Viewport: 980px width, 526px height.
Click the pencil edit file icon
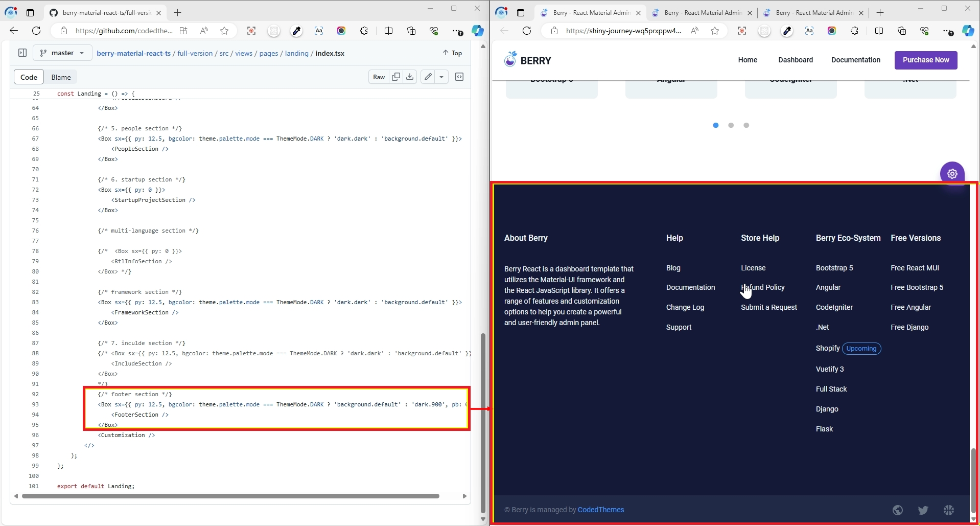[x=428, y=77]
